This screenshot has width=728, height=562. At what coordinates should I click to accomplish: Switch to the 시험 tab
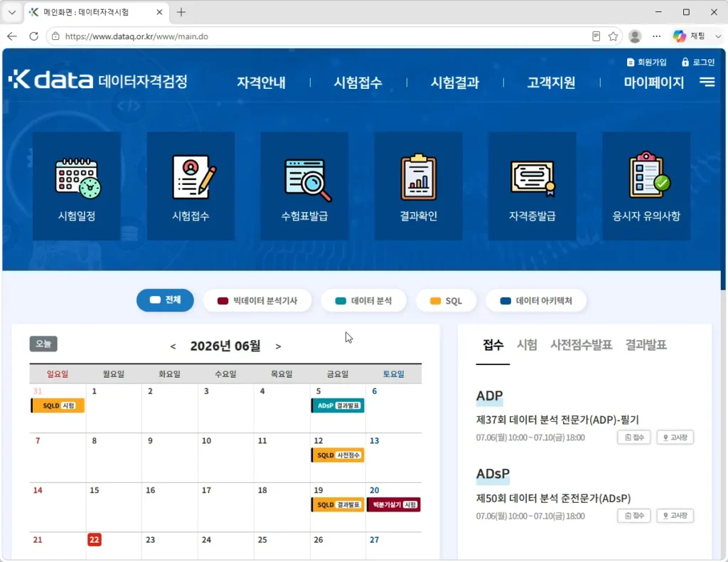coord(527,344)
